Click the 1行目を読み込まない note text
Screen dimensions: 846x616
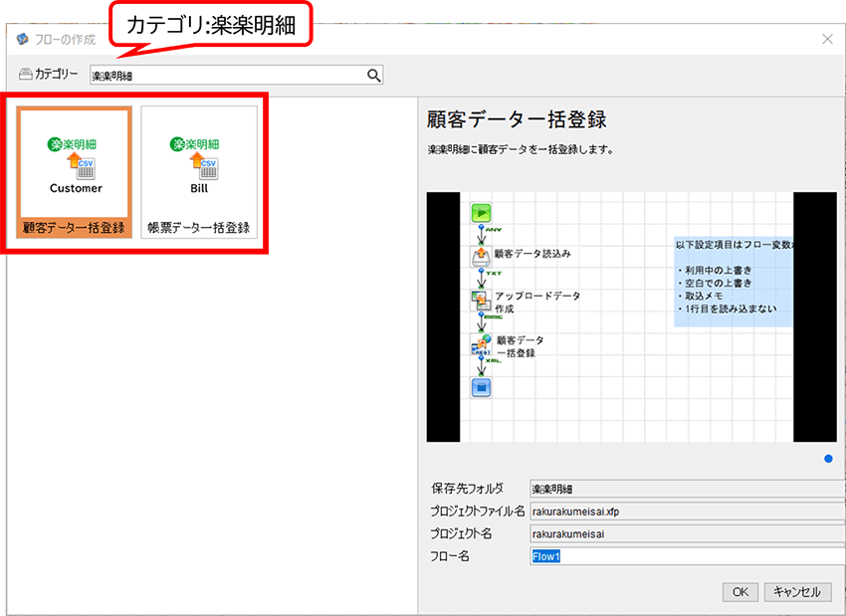[x=731, y=309]
